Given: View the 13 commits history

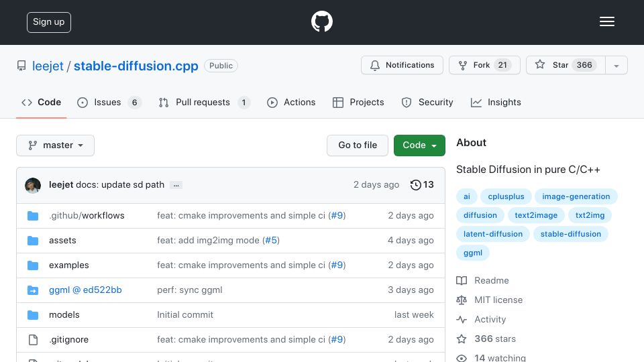Looking at the screenshot, I should tap(422, 185).
